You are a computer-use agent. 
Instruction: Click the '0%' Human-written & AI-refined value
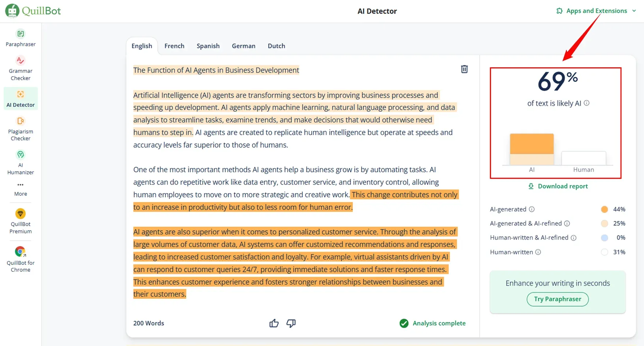(621, 238)
